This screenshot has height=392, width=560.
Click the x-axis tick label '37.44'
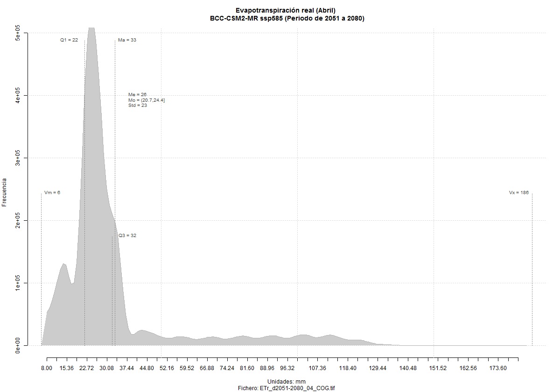pyautogui.click(x=127, y=369)
